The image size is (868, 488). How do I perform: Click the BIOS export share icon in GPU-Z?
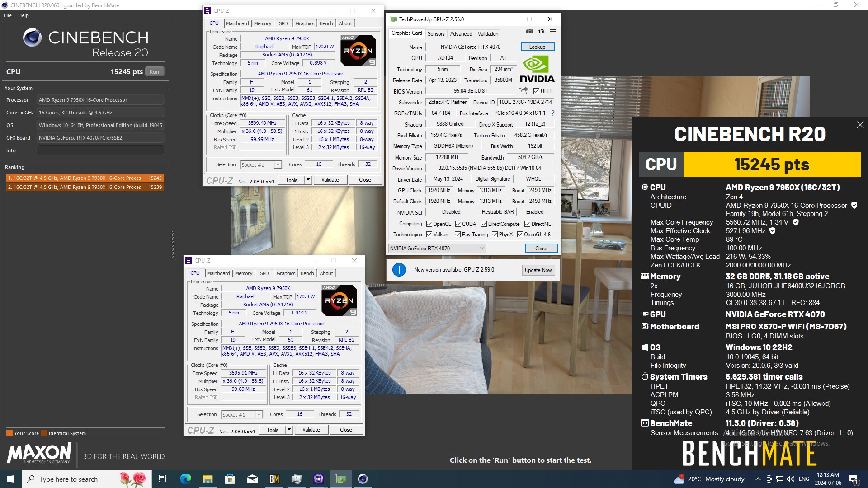(523, 91)
